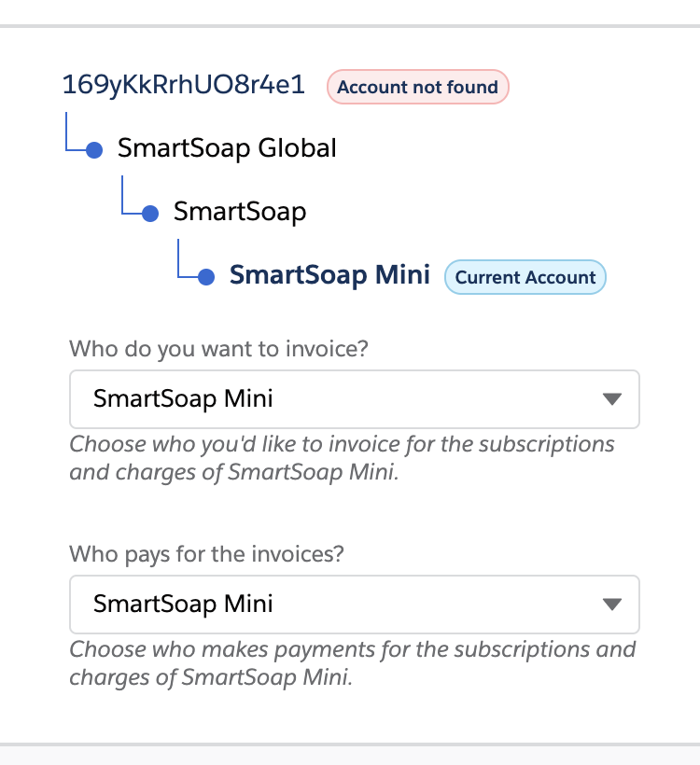Click the blue node dot beside SmartSoap
The image size is (700, 765).
click(150, 214)
